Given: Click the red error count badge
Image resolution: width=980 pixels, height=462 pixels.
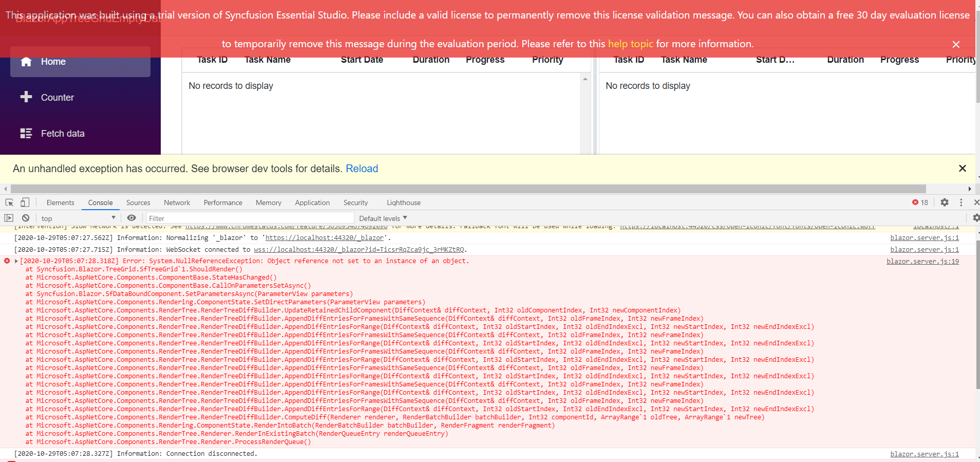Looking at the screenshot, I should 920,202.
